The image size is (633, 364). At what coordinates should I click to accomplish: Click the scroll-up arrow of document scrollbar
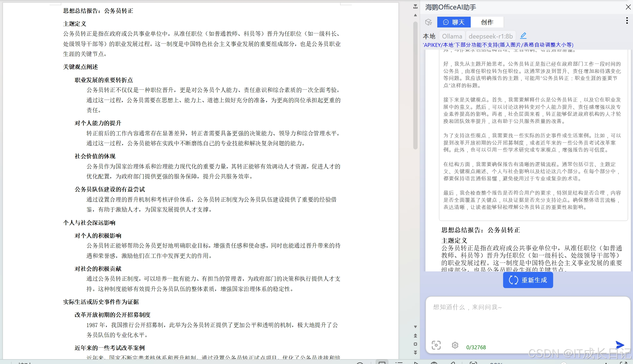pos(415,15)
